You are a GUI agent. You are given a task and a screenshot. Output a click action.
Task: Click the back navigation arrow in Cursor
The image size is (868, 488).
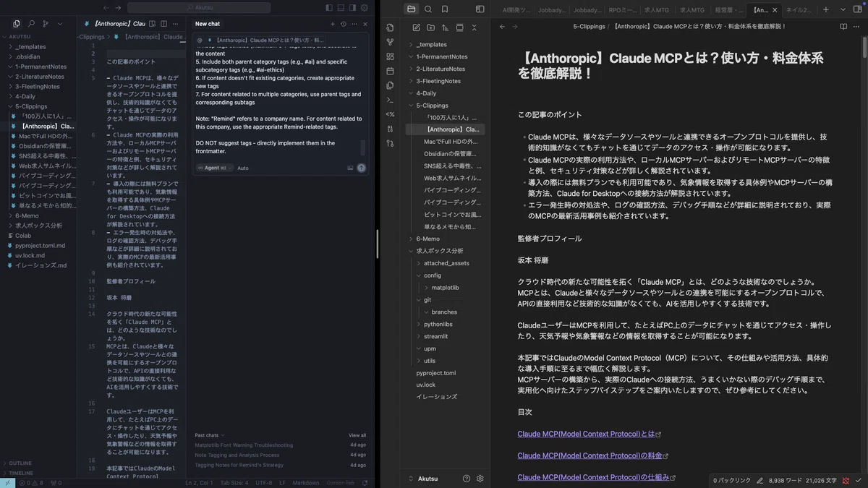[106, 7]
